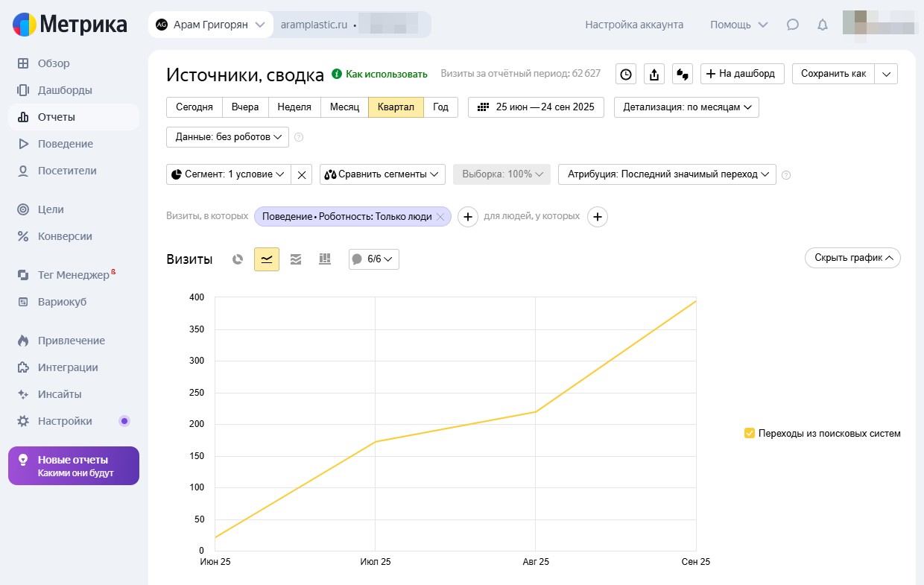Choose the bar chart view icon
The height and width of the screenshot is (585, 924).
coord(325,259)
